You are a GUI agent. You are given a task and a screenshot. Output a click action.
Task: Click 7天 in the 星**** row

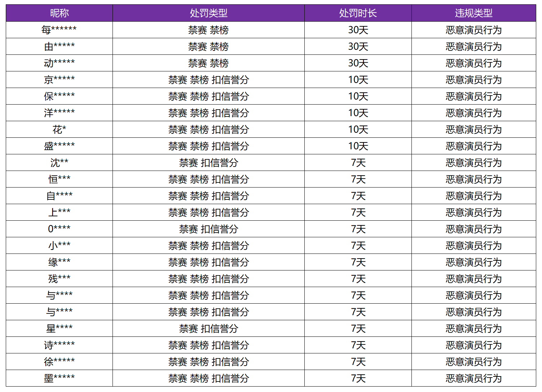tap(358, 329)
